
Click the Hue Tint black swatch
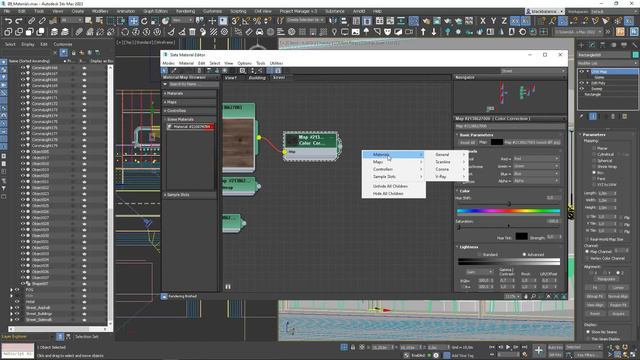(x=521, y=236)
